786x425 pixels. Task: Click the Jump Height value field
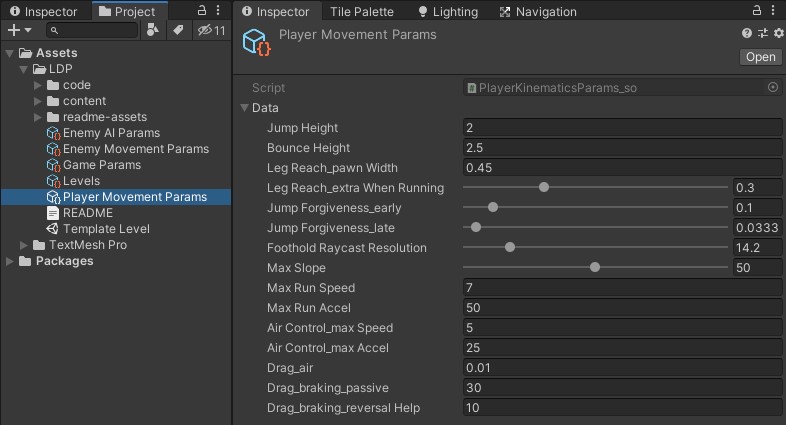click(x=620, y=128)
